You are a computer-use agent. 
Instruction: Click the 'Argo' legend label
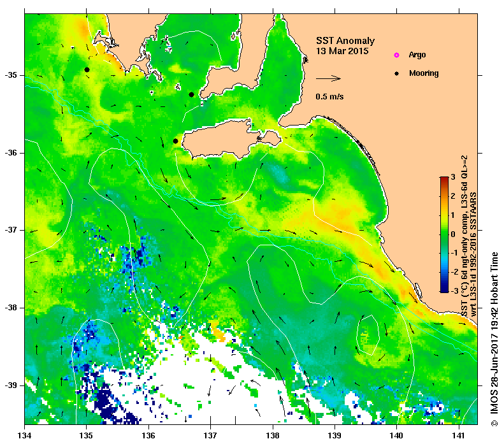click(x=417, y=55)
